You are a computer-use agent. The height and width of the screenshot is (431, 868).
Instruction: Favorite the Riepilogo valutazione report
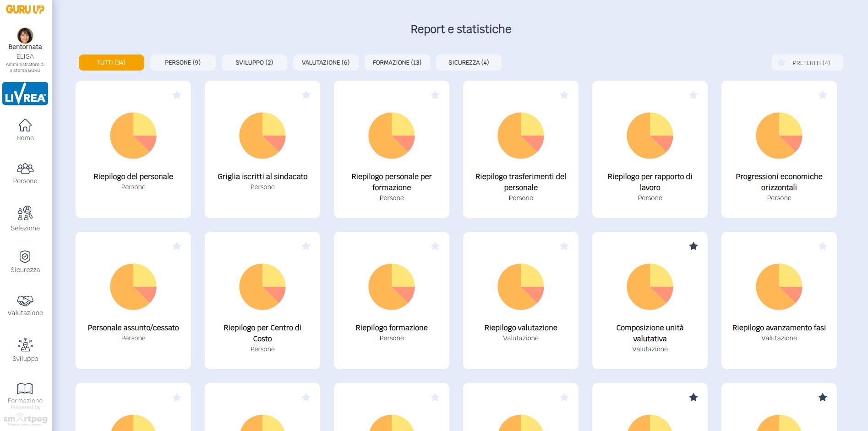[x=564, y=246]
